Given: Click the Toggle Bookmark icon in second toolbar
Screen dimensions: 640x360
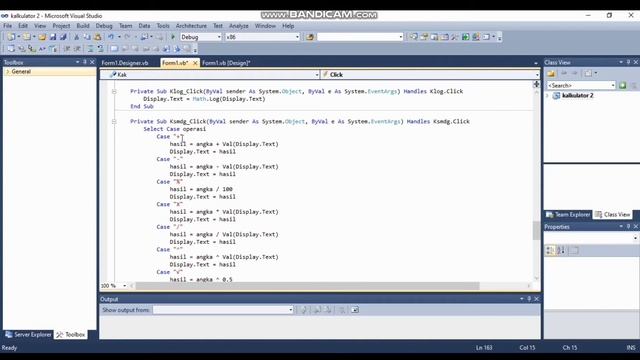Looking at the screenshot, I should (x=114, y=49).
